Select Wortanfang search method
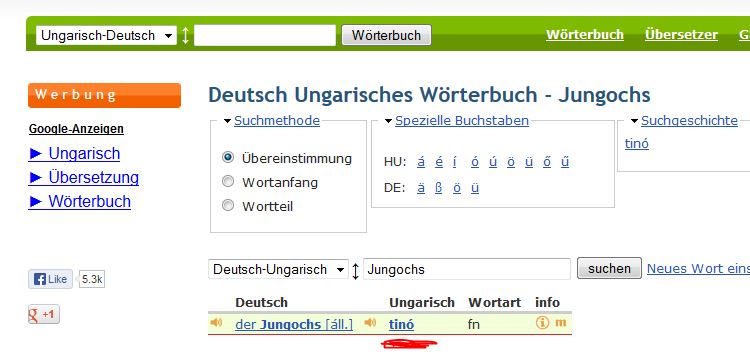This screenshot has height=363, width=750. (228, 182)
